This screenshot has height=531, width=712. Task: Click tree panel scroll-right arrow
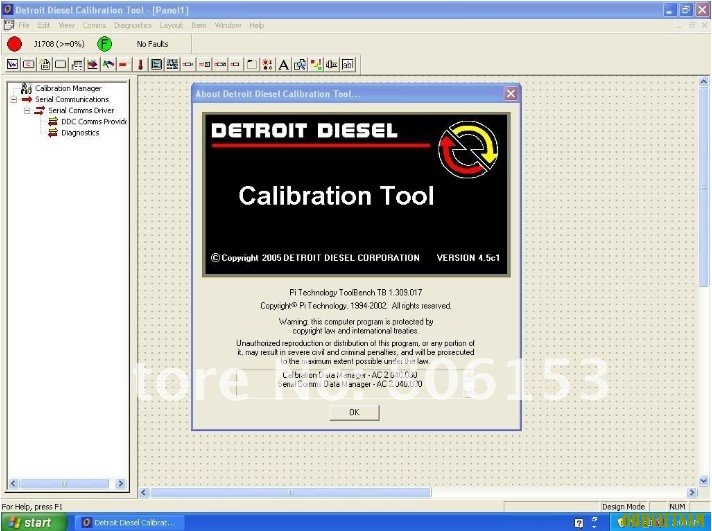pos(120,483)
